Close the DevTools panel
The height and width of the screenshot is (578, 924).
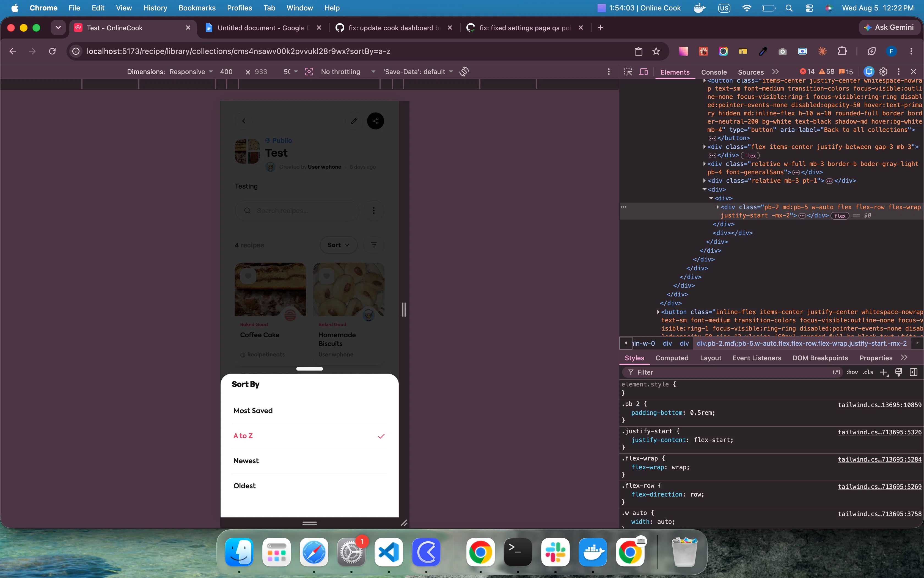pos(914,72)
